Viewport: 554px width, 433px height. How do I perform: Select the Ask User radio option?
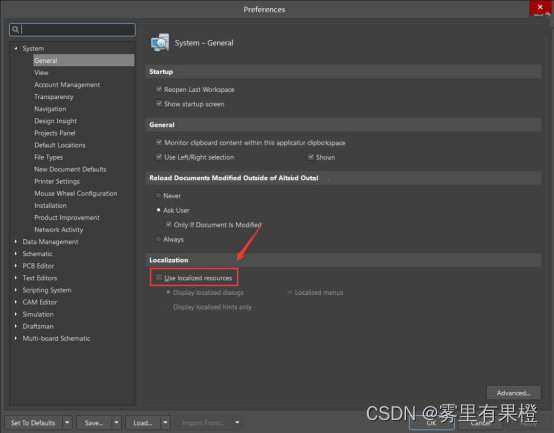tap(158, 210)
